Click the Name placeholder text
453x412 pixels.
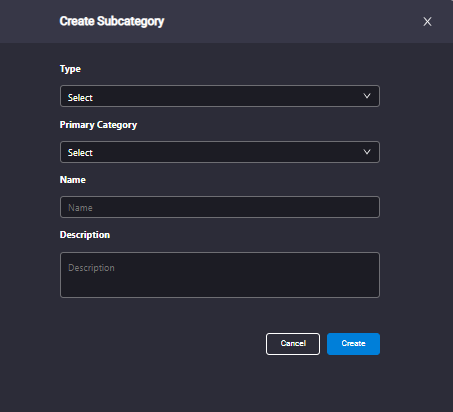(80, 208)
